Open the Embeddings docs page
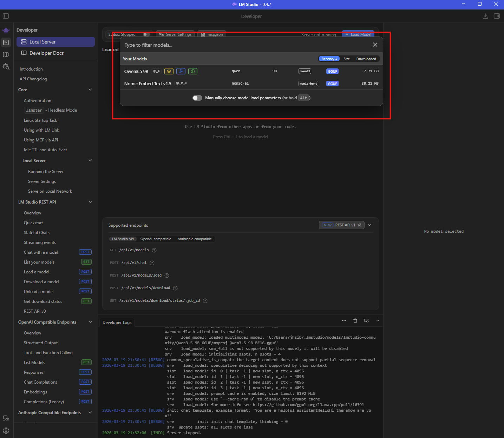 35,392
